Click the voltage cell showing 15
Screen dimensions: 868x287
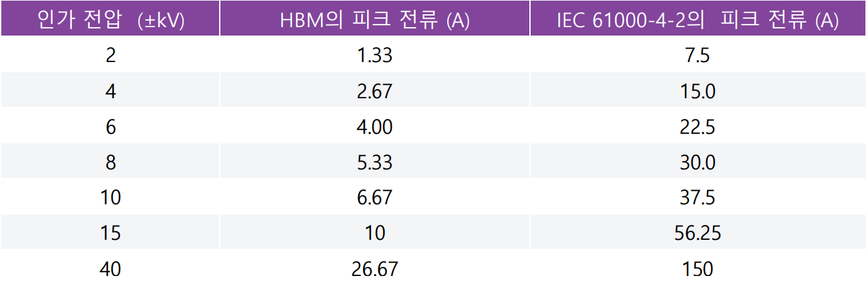pos(111,233)
